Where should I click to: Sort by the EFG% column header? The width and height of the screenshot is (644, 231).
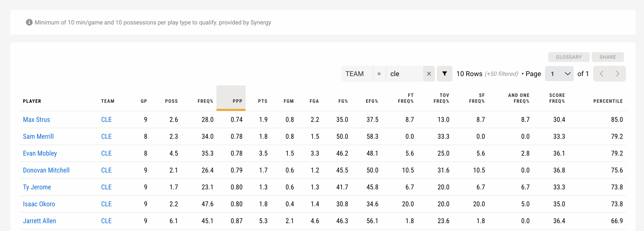point(372,101)
